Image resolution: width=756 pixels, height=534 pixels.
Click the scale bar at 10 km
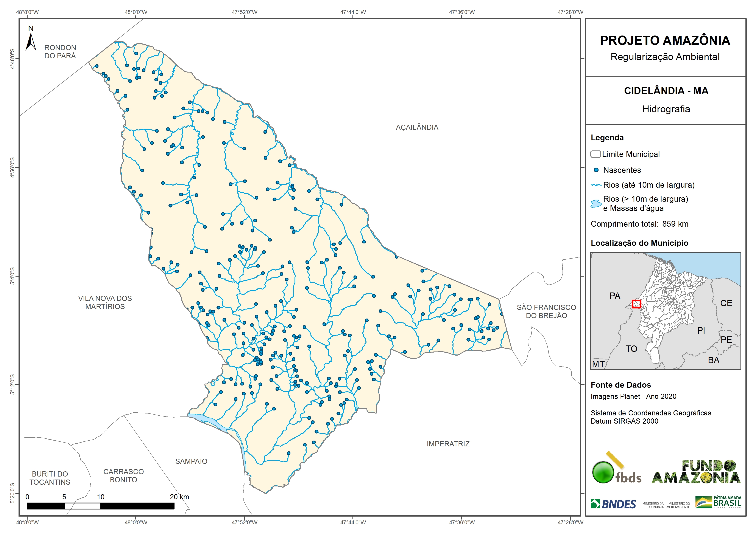100,506
